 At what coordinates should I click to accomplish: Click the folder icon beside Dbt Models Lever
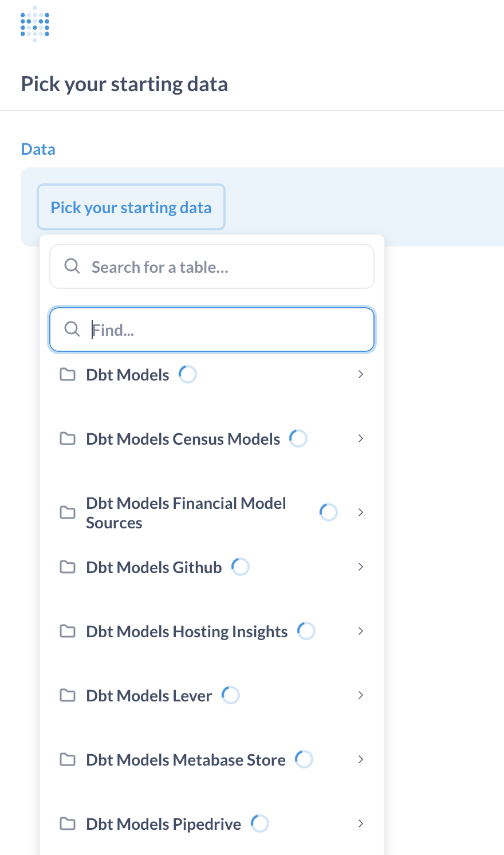68,695
